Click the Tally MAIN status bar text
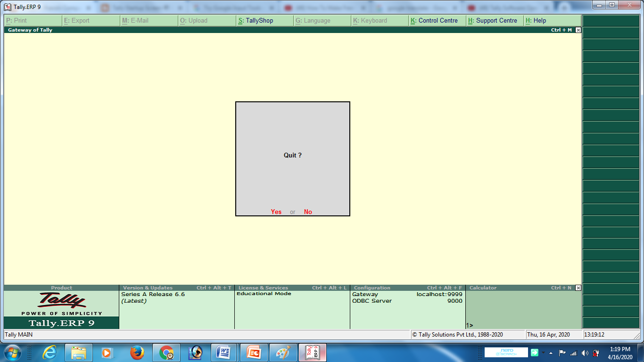The width and height of the screenshot is (644, 362). pyautogui.click(x=19, y=335)
